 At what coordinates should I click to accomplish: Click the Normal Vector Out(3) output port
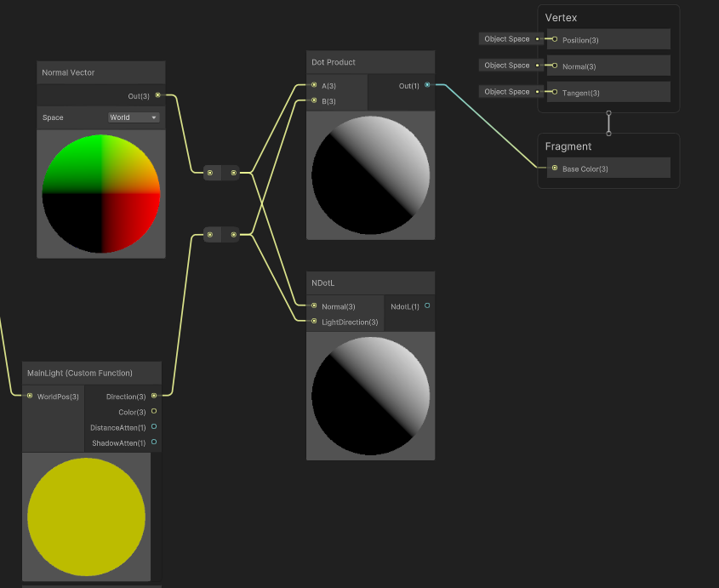pos(157,95)
